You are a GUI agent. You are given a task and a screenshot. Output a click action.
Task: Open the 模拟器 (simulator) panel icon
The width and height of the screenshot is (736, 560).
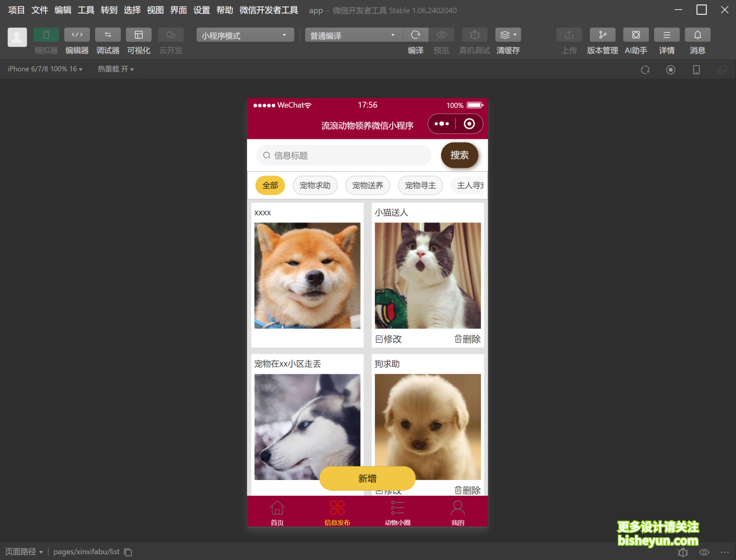[x=46, y=35]
